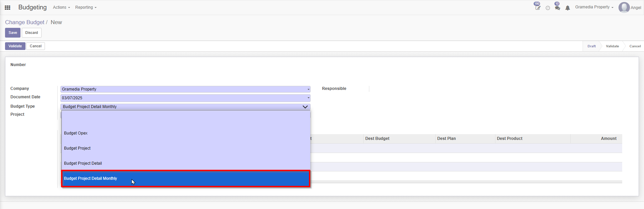Click the Budgeting app title
644x209 pixels.
pos(33,7)
